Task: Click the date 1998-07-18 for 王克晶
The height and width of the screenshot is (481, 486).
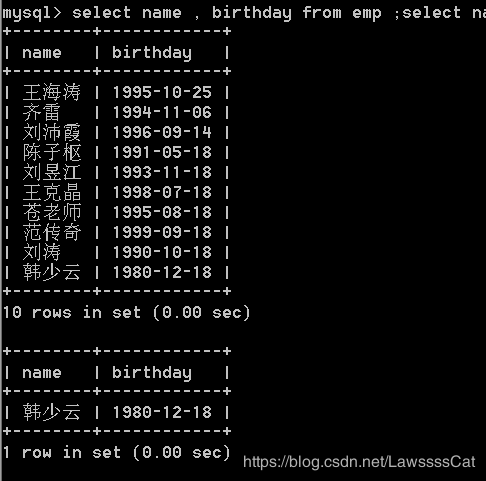Action: click(x=162, y=192)
